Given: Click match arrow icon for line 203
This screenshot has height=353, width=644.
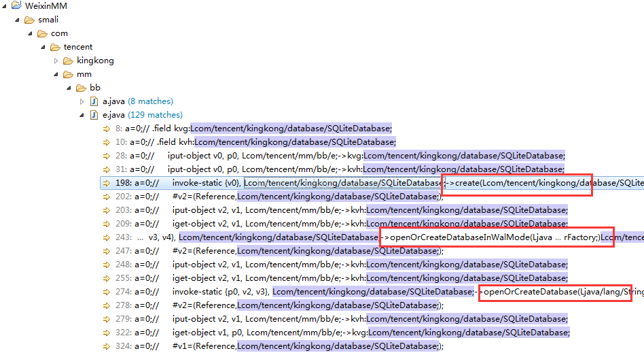Looking at the screenshot, I should pos(107,210).
